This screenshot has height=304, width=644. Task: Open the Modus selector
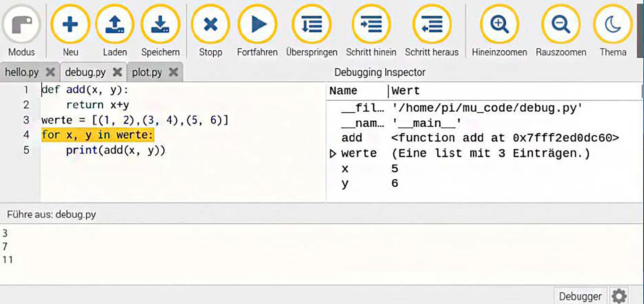coord(21,24)
